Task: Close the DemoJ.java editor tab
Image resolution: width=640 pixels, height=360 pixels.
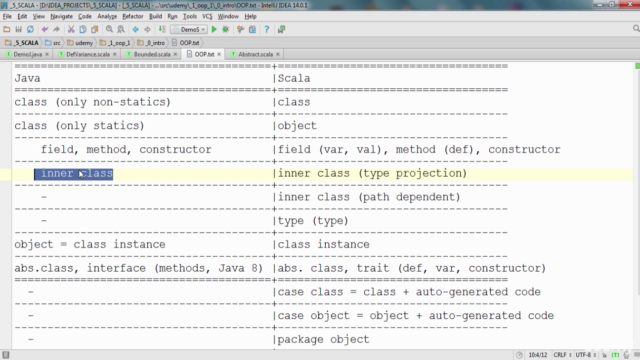Action: [47, 54]
